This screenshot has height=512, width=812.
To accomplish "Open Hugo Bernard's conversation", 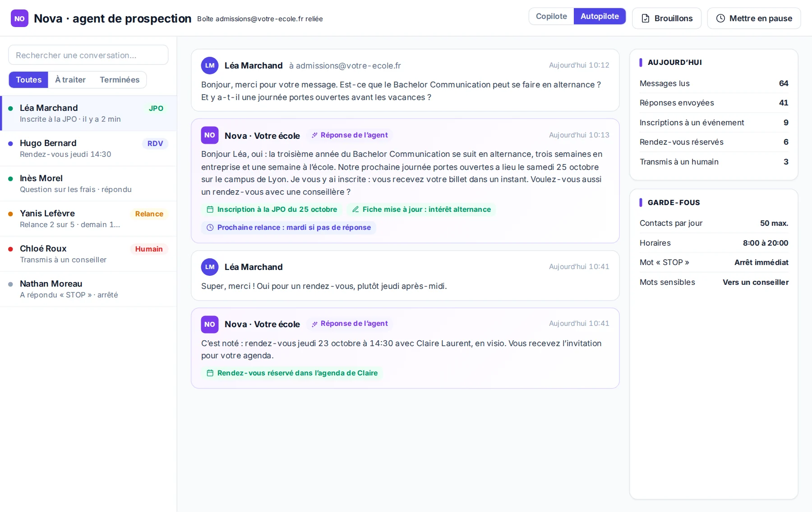I will pyautogui.click(x=88, y=149).
